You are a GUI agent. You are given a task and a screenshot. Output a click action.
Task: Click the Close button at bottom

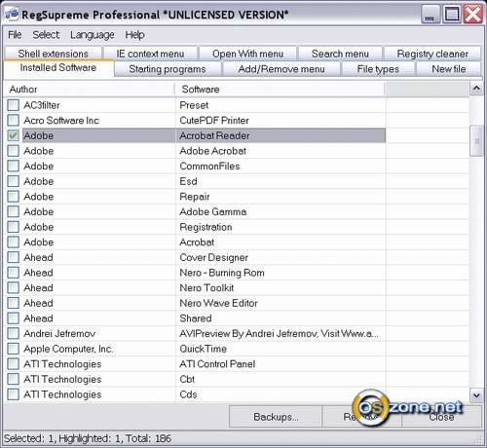[x=441, y=417]
